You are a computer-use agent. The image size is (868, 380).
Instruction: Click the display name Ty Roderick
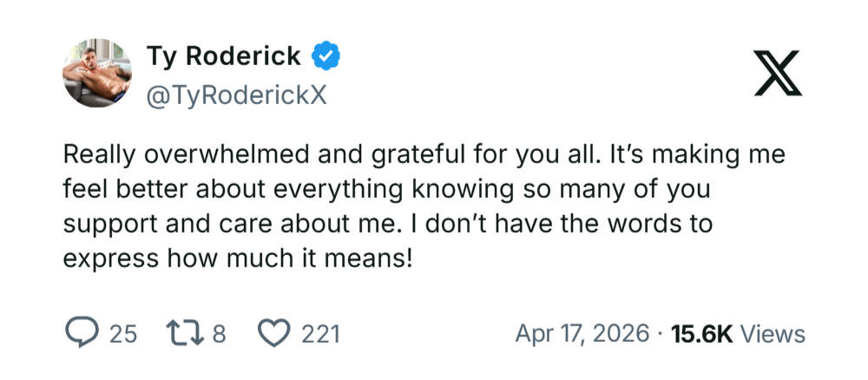pos(224,56)
